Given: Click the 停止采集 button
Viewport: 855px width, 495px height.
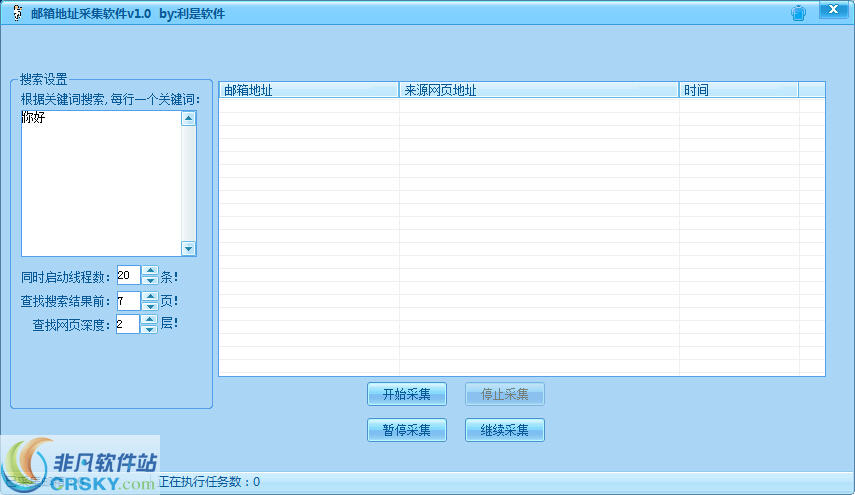Looking at the screenshot, I should [x=504, y=394].
